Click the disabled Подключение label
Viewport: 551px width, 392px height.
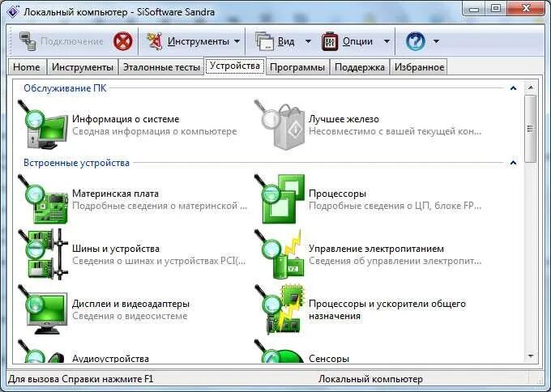[72, 41]
